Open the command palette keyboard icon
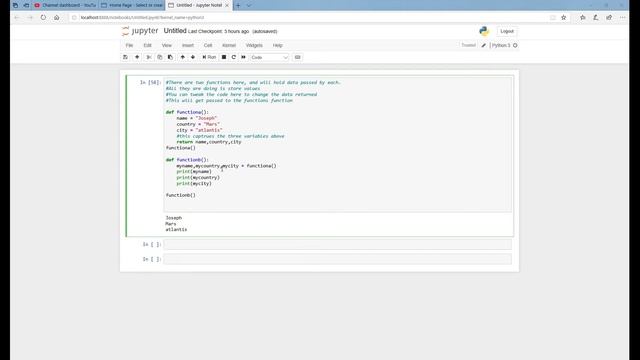640x360 pixels. point(298,57)
